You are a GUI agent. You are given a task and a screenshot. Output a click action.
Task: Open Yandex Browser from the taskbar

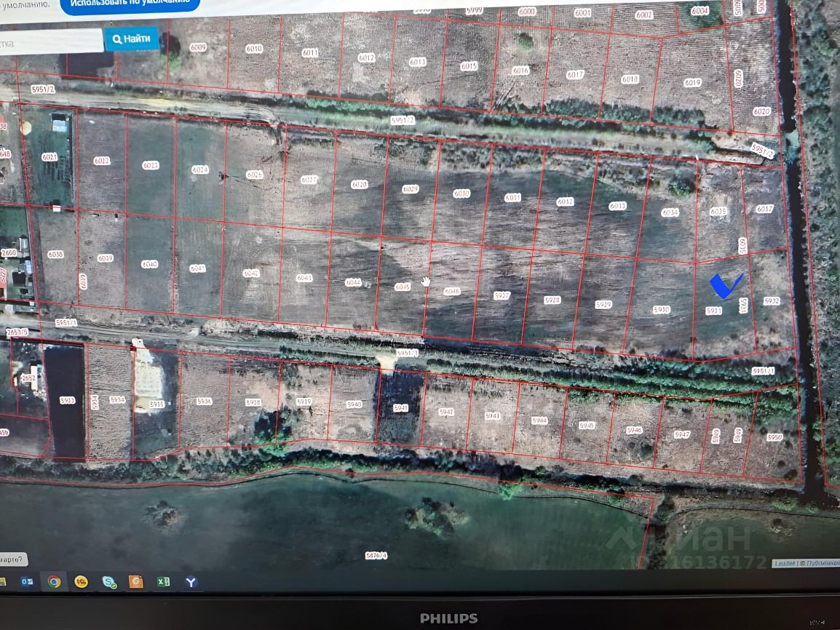coord(191,582)
